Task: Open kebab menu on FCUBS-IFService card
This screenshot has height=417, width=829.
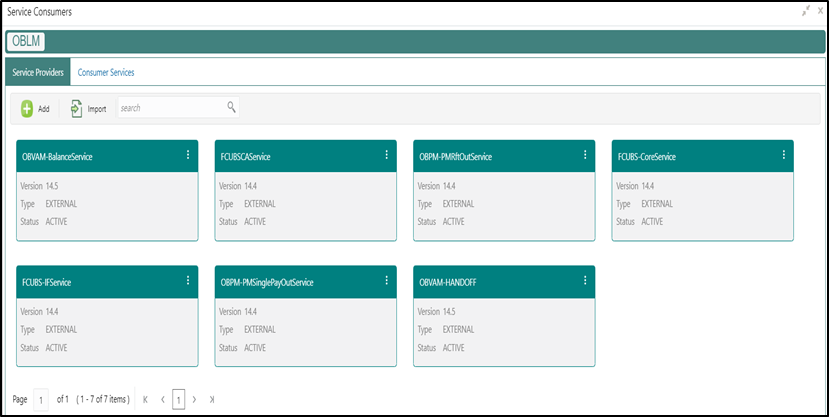Action: (x=188, y=280)
